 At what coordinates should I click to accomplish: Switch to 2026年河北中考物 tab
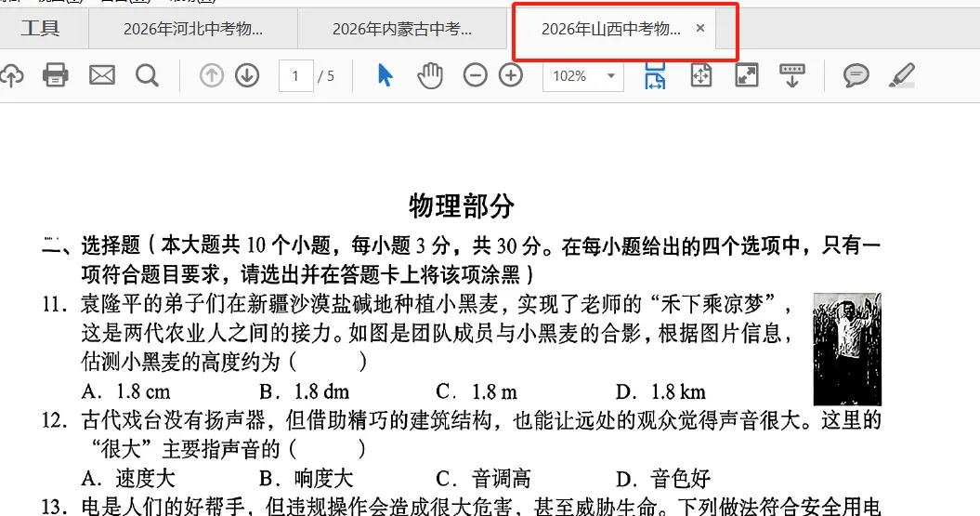[x=193, y=29]
